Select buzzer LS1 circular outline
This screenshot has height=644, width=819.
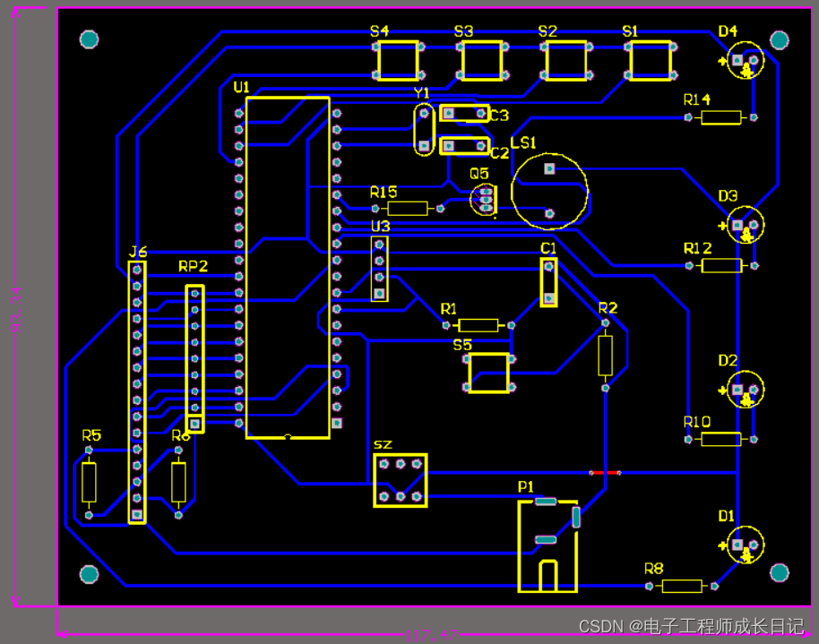point(549,191)
